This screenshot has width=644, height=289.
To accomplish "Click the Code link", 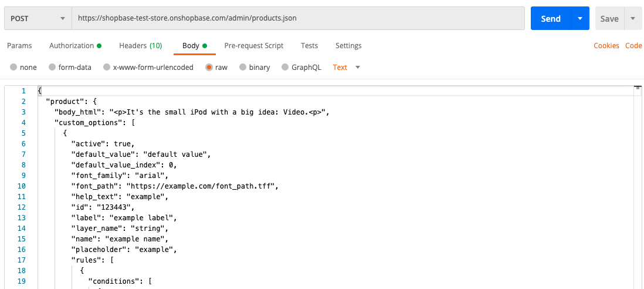I will [633, 46].
